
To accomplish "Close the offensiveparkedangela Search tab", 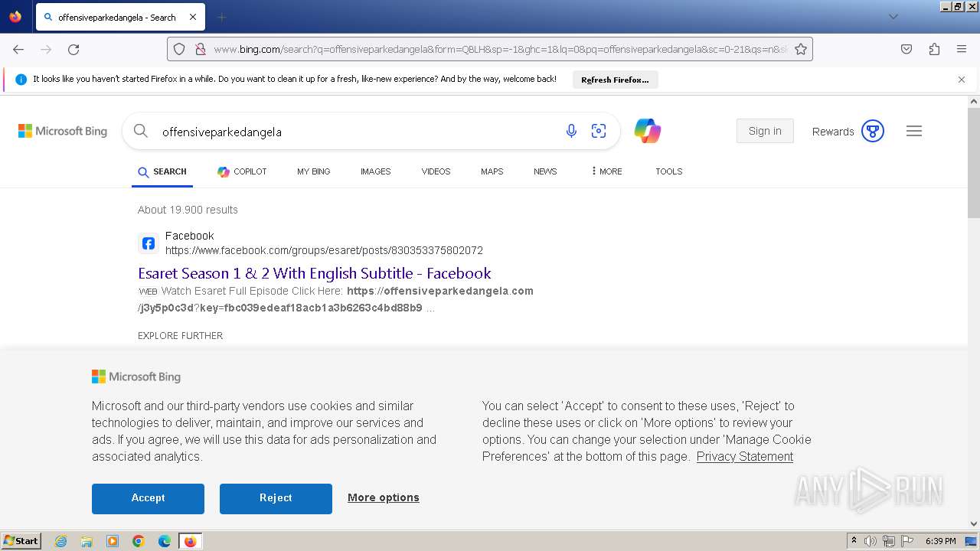I will (193, 17).
